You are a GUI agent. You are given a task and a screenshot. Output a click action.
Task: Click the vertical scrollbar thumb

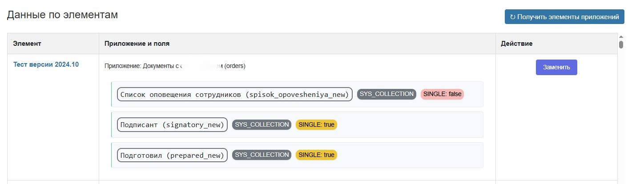pos(621,44)
